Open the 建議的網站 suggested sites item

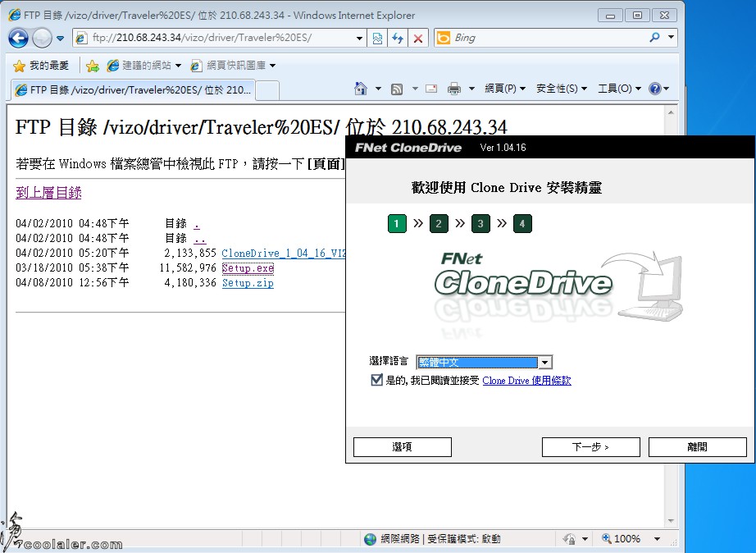[144, 65]
